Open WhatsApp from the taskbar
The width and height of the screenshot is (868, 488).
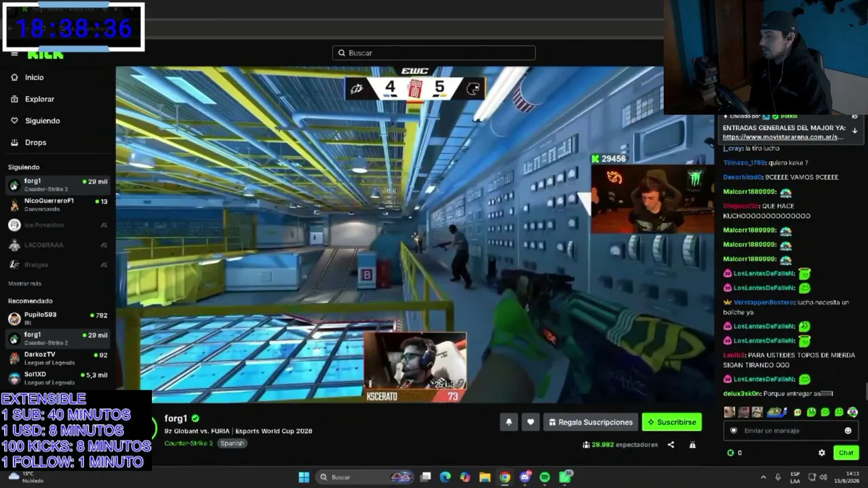565,477
